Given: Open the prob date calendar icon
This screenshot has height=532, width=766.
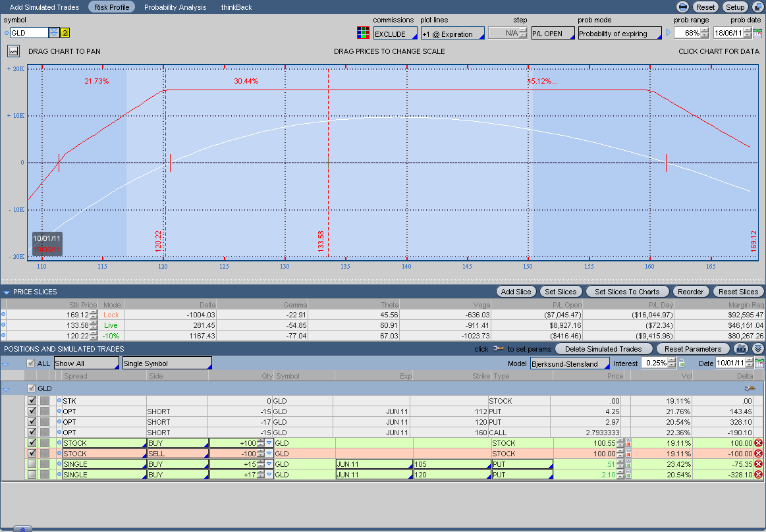Looking at the screenshot, I should pyautogui.click(x=757, y=33).
